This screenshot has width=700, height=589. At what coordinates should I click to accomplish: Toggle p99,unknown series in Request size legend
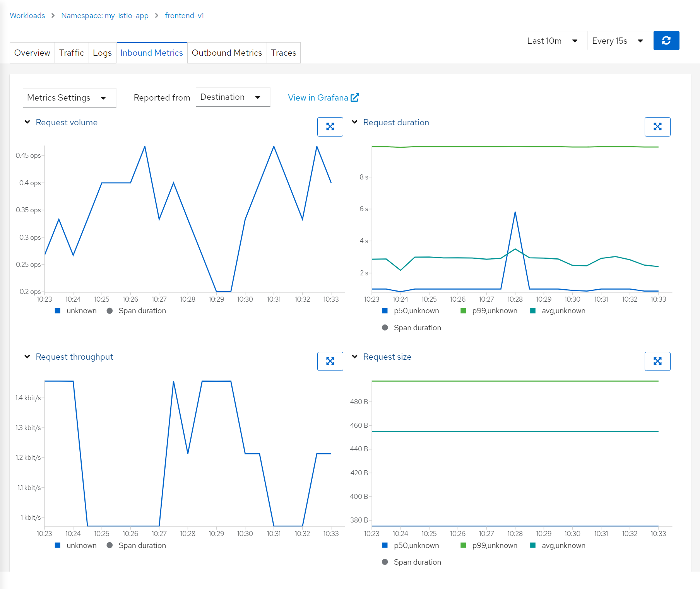point(489,545)
